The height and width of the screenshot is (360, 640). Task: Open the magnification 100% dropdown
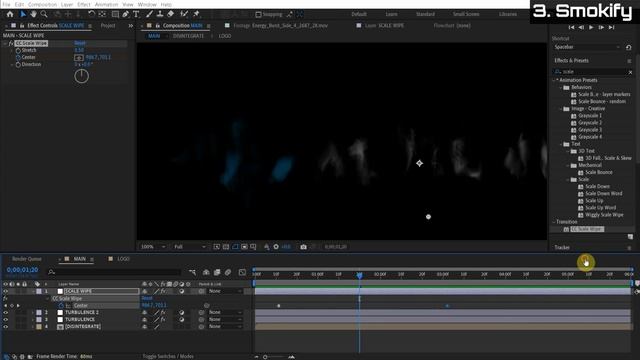pyautogui.click(x=153, y=247)
